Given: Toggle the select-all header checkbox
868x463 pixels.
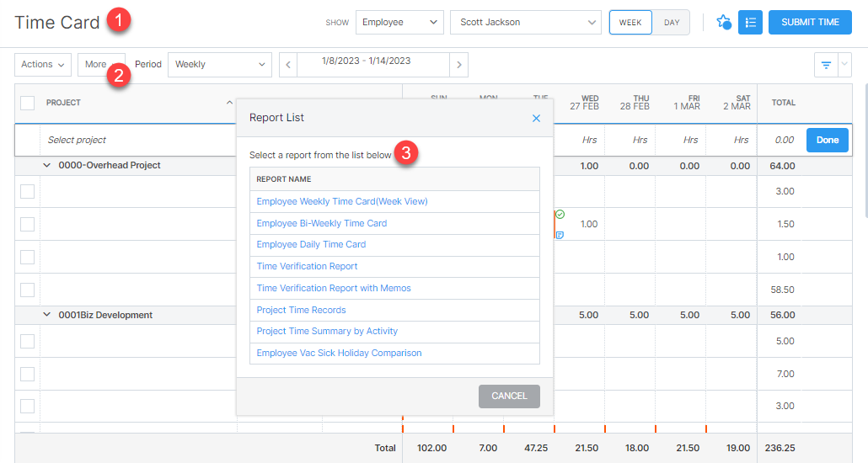Looking at the screenshot, I should 27,103.
